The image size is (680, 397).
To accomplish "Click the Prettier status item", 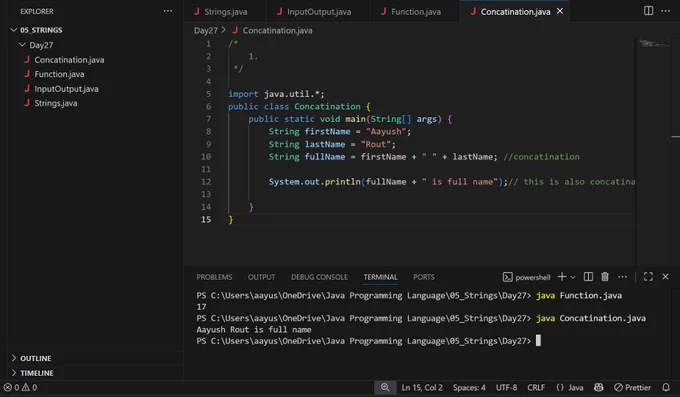I will [x=632, y=387].
